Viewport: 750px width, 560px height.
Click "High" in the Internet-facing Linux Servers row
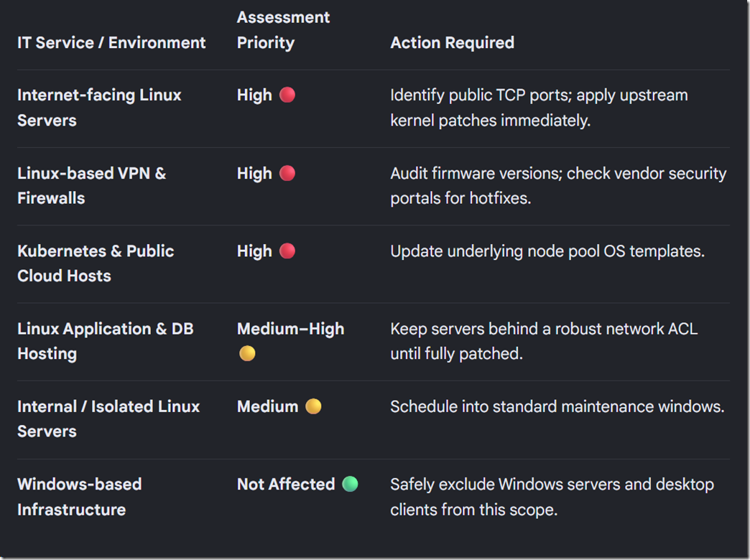coord(254,95)
